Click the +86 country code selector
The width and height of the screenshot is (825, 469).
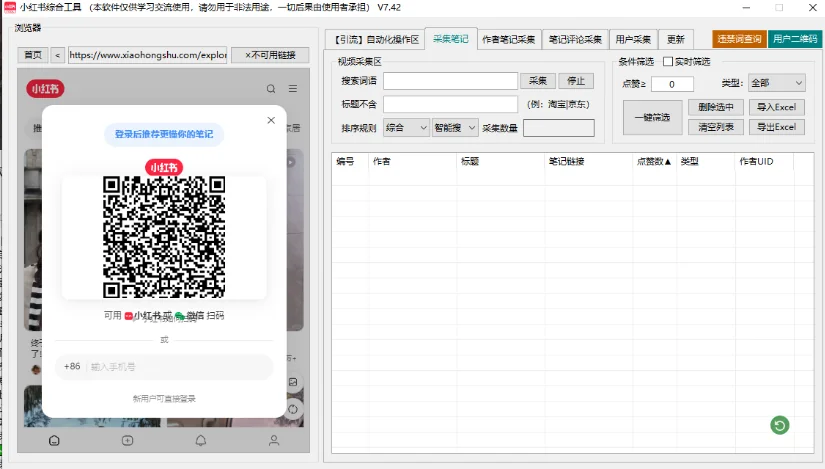tap(72, 366)
